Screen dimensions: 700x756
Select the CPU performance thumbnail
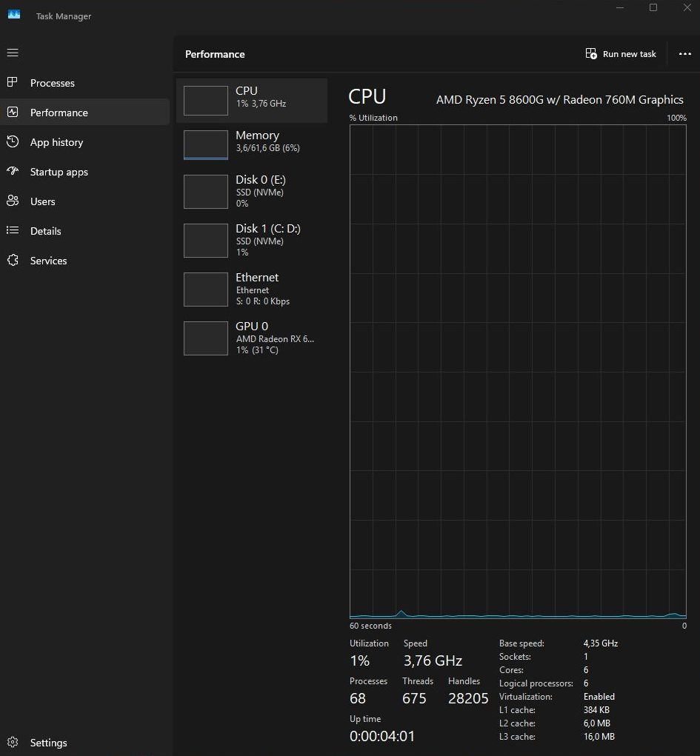click(206, 101)
